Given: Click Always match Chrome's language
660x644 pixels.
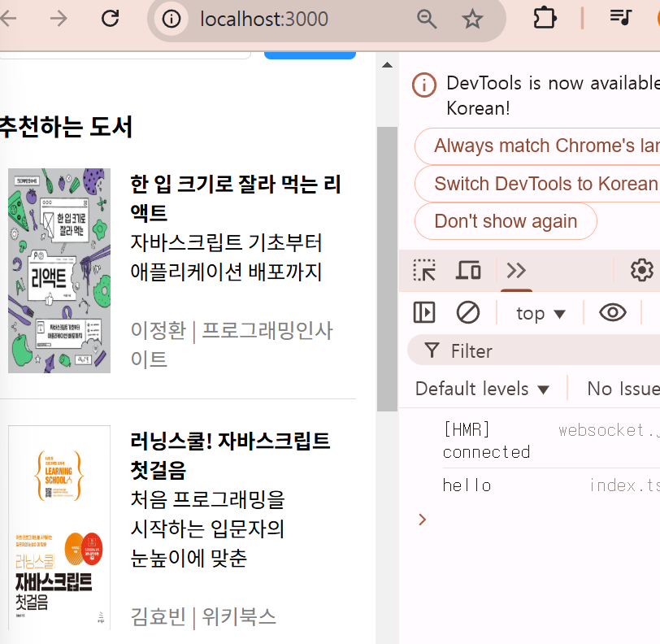Looking at the screenshot, I should [537, 146].
